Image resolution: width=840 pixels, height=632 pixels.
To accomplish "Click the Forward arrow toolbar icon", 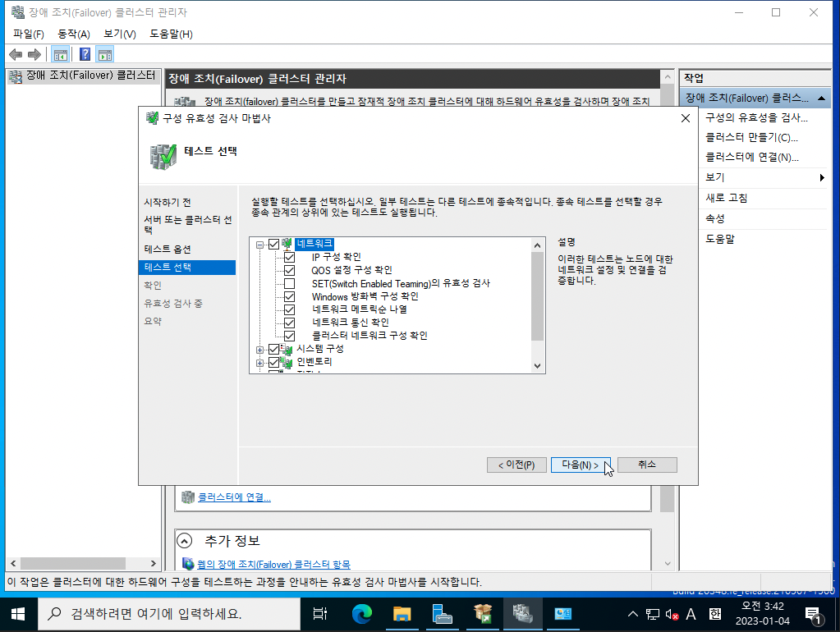I will pyautogui.click(x=34, y=54).
